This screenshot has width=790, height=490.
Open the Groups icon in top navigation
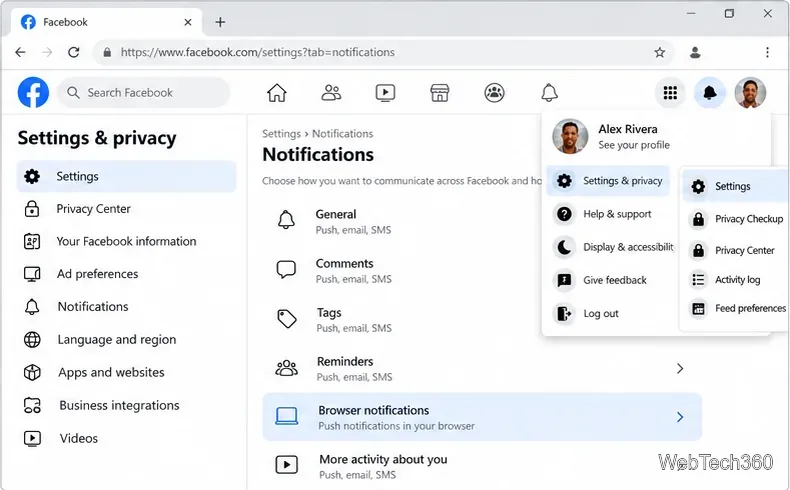(494, 93)
